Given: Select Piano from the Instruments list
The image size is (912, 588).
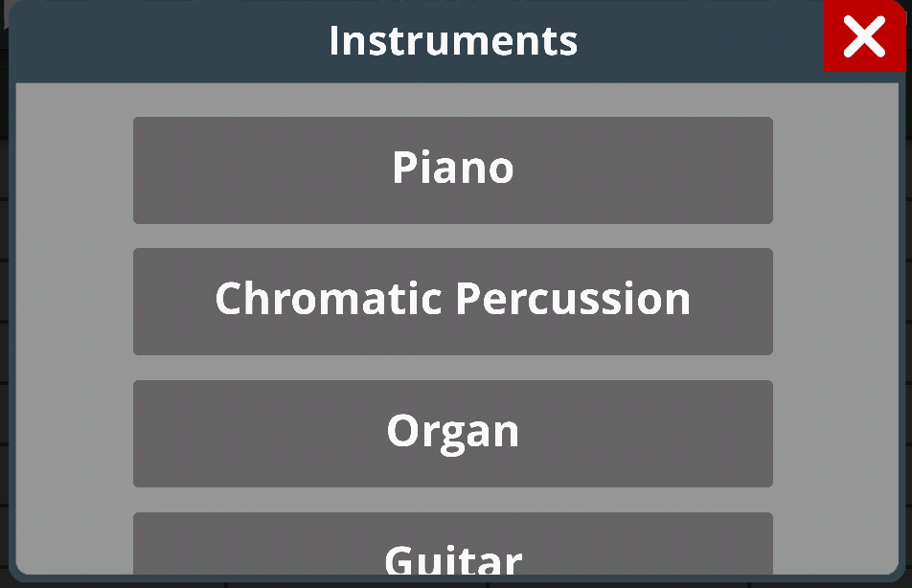Looking at the screenshot, I should click(x=453, y=170).
